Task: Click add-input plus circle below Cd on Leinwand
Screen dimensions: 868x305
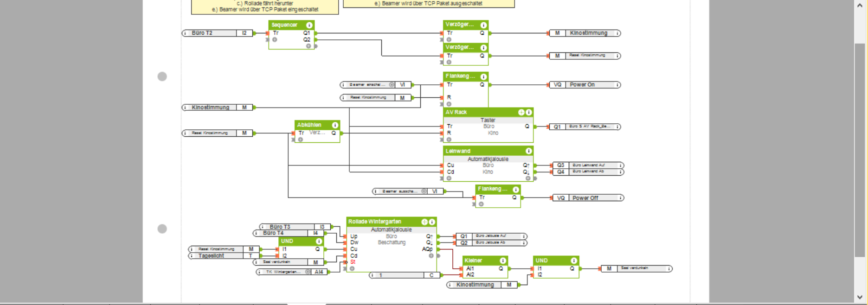Action: (x=449, y=178)
